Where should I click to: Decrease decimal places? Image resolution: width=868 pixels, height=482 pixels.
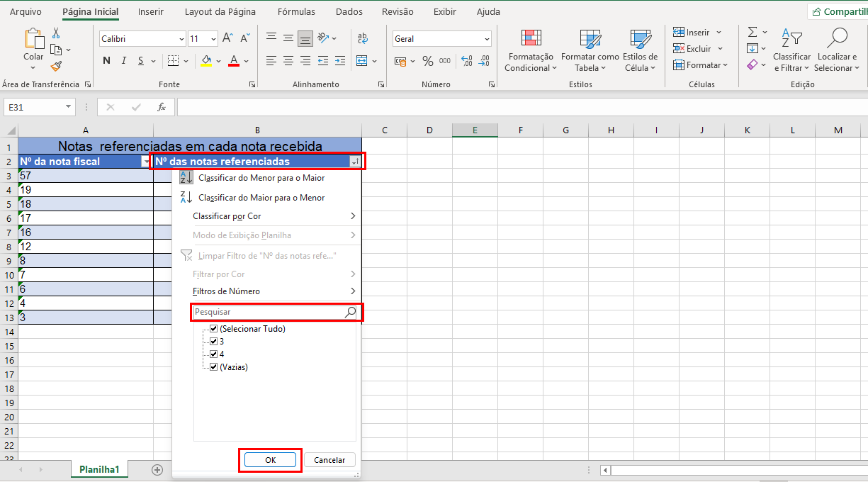pyautogui.click(x=485, y=61)
